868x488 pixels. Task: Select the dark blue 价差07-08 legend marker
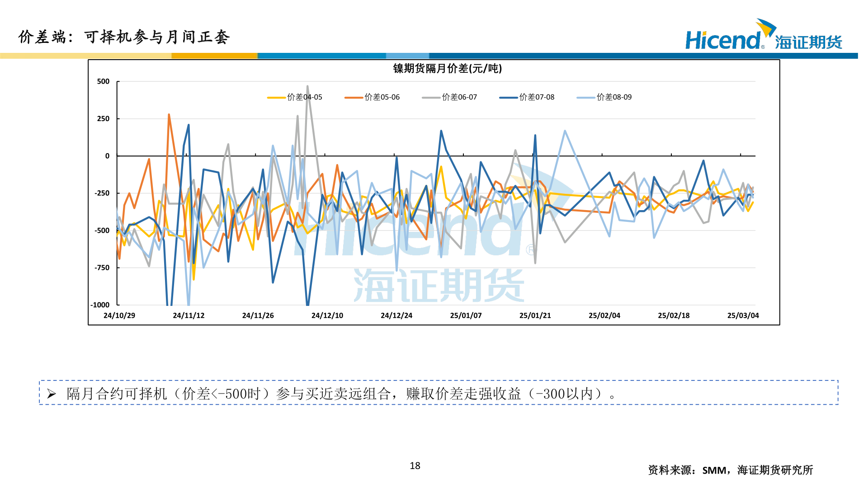tap(509, 97)
